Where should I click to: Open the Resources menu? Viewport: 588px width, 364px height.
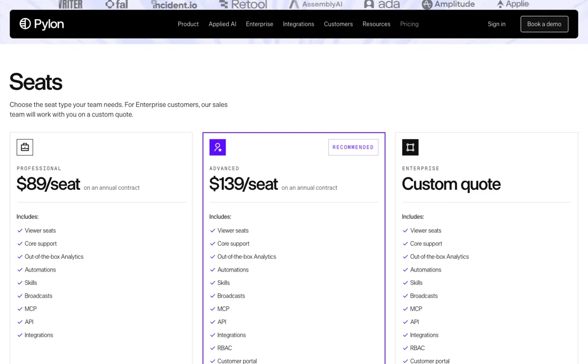pos(376,24)
